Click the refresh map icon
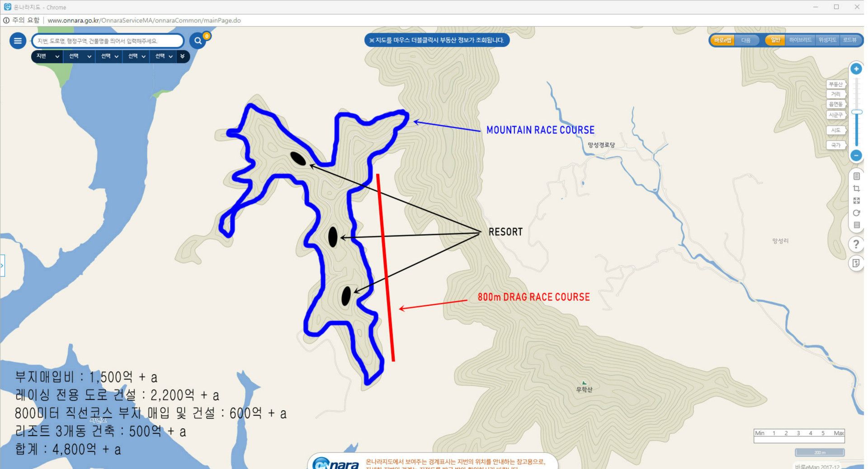The height and width of the screenshot is (469, 868). click(x=856, y=213)
